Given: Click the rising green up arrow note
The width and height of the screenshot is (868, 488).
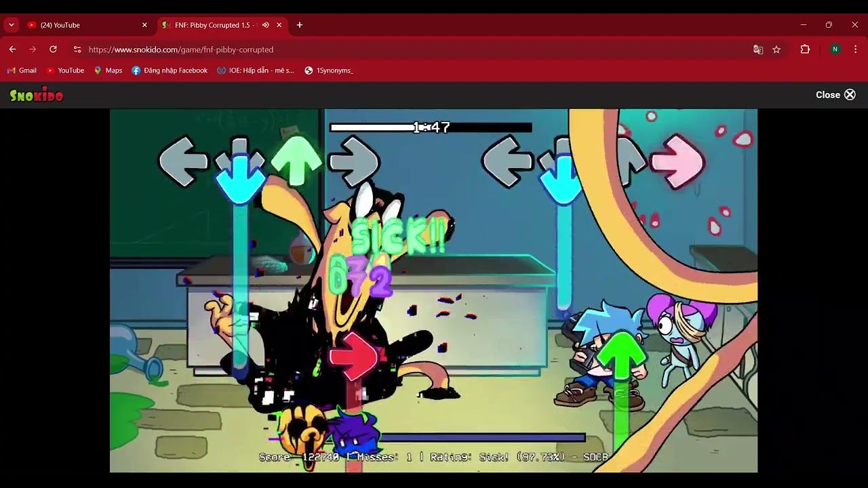Looking at the screenshot, I should point(621,357).
